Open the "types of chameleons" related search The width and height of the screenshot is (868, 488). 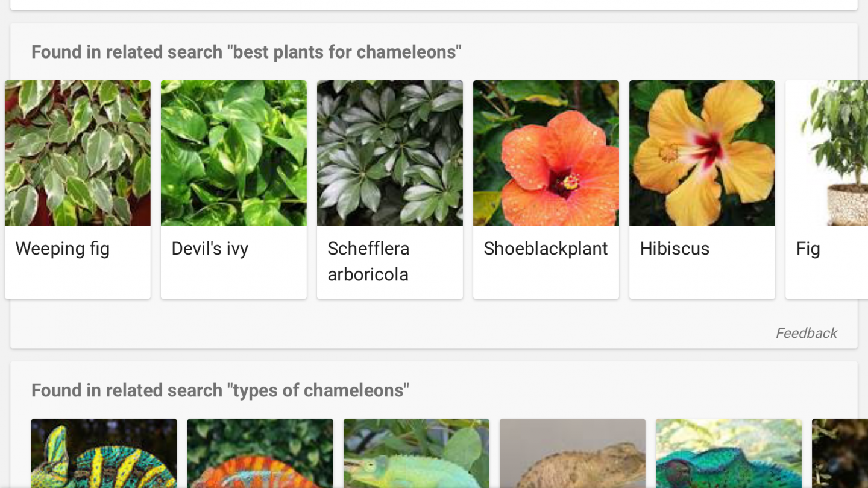pos(220,390)
